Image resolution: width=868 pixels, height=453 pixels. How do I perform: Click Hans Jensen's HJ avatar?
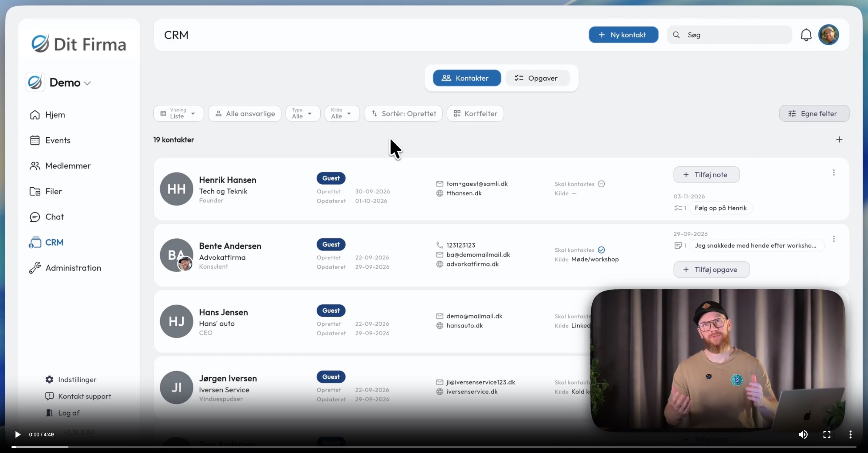(176, 321)
